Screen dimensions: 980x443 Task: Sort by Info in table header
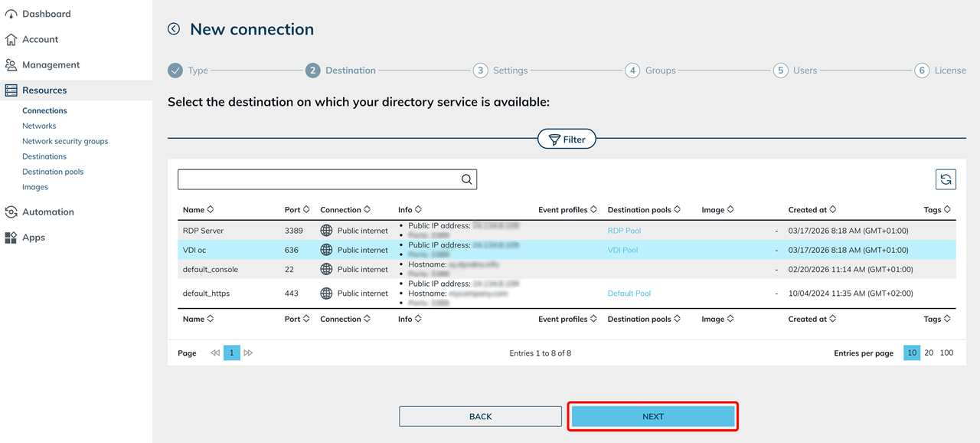(x=410, y=210)
